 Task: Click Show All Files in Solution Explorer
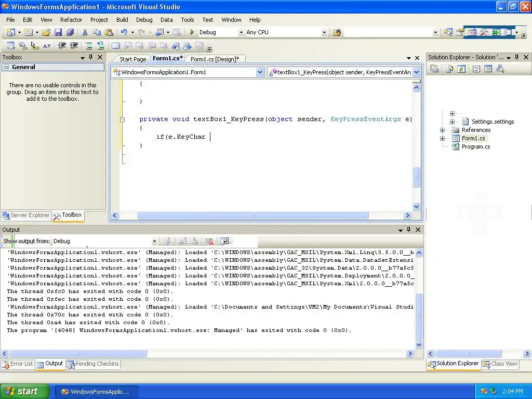point(449,69)
